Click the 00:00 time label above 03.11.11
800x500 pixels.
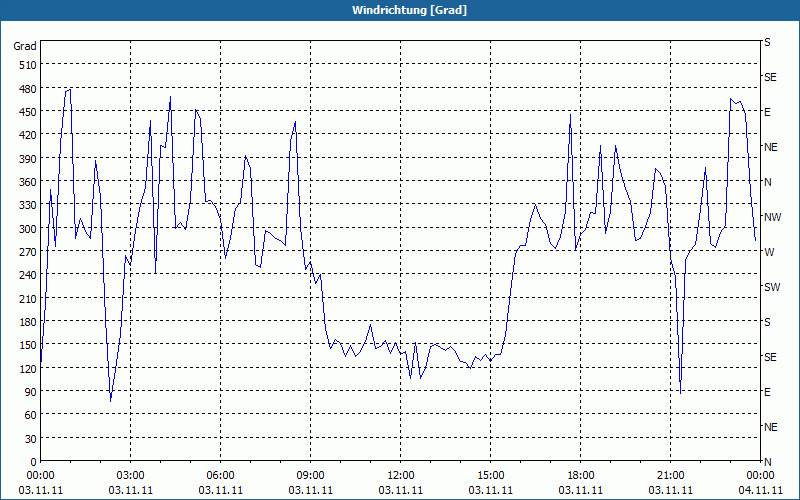coord(40,476)
